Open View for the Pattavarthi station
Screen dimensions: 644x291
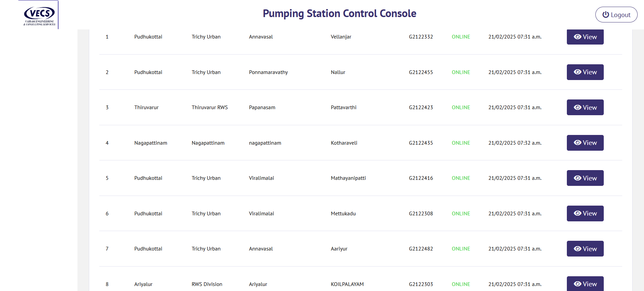(x=585, y=107)
